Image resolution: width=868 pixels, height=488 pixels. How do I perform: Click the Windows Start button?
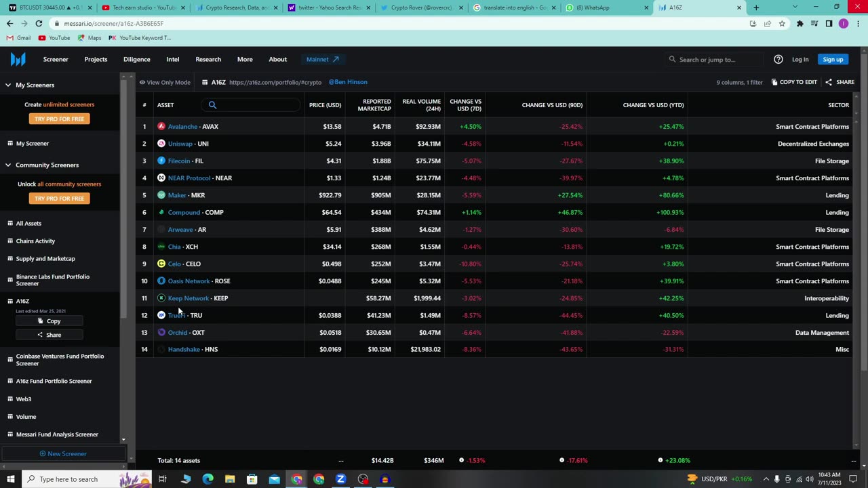pyautogui.click(x=11, y=479)
